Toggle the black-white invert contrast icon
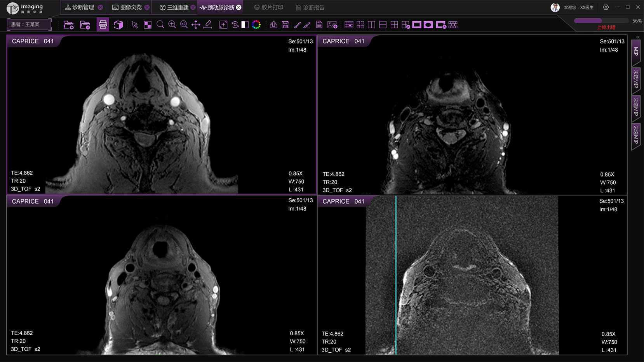This screenshot has width=644, height=362. (x=245, y=25)
